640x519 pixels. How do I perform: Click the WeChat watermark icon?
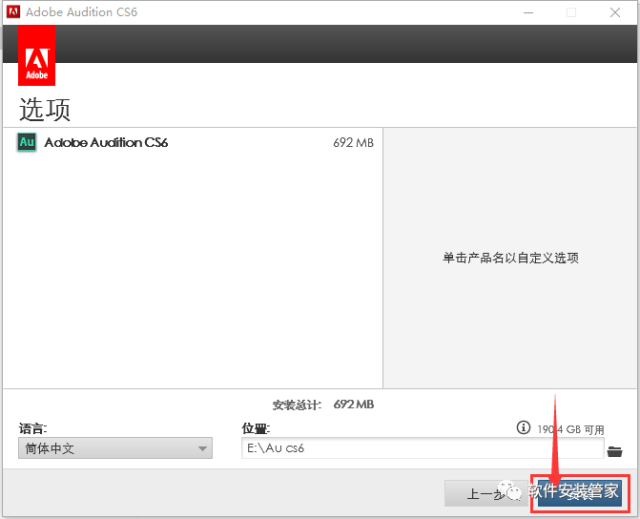click(x=513, y=491)
